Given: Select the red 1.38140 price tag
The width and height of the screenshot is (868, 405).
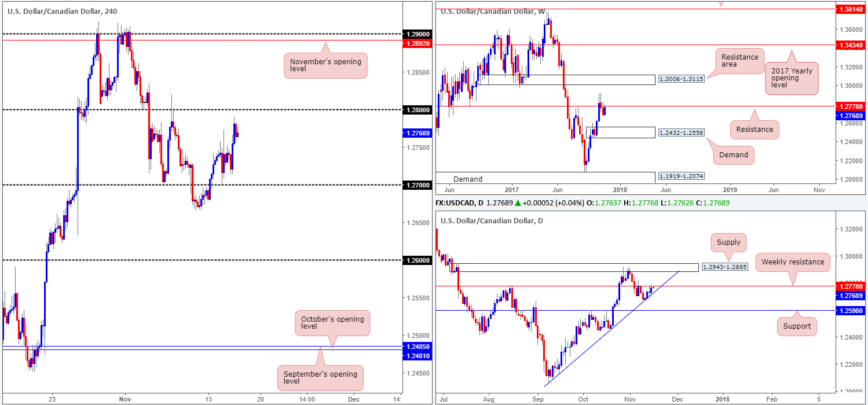Looking at the screenshot, I should [851, 9].
